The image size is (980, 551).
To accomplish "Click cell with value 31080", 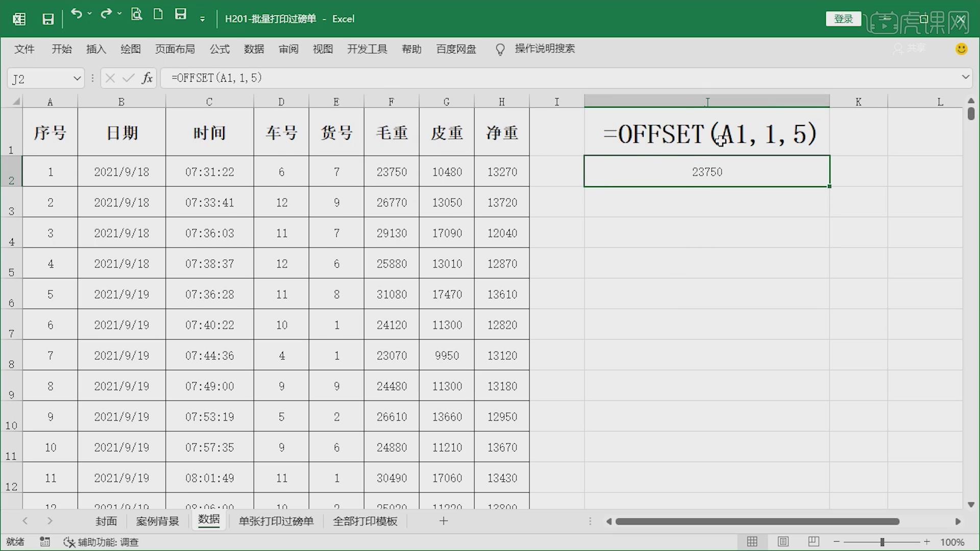I will (391, 294).
